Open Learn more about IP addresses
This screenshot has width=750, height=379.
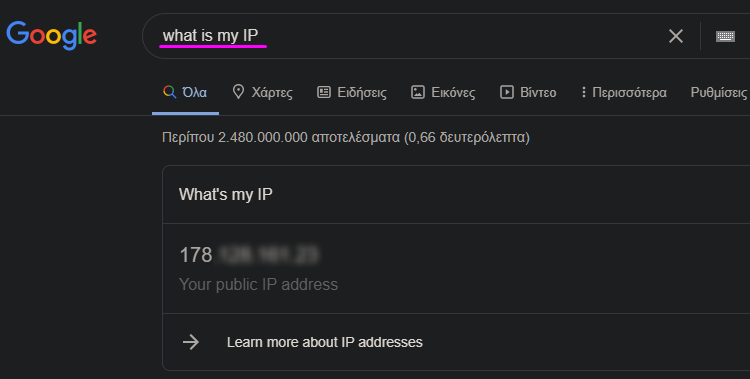(x=324, y=342)
